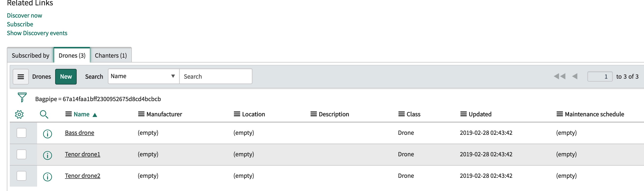644x191 pixels.
Task: Go to first page arrow
Action: pyautogui.click(x=559, y=76)
